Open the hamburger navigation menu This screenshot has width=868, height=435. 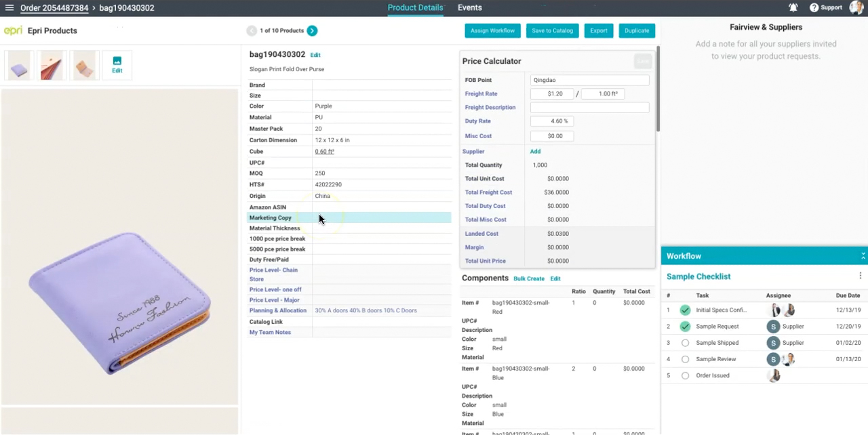pos(9,8)
